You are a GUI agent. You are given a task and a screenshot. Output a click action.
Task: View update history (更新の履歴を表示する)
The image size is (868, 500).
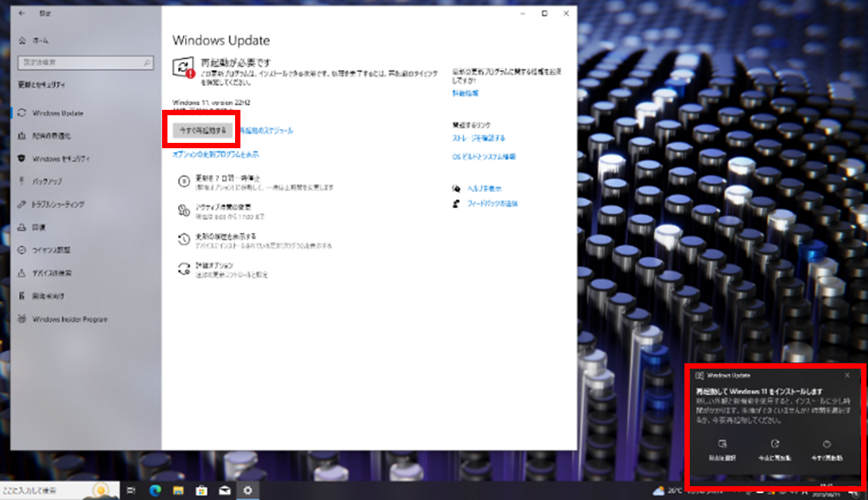[x=254, y=240]
